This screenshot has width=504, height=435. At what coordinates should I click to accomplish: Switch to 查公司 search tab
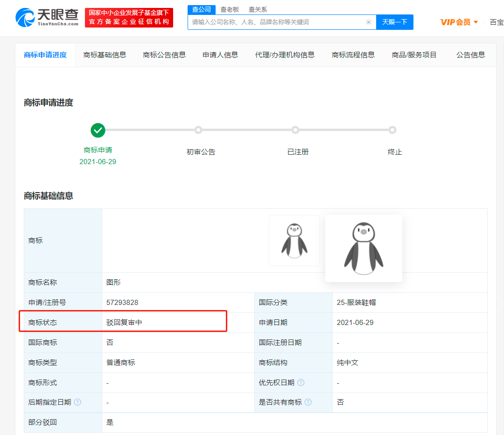coord(201,9)
